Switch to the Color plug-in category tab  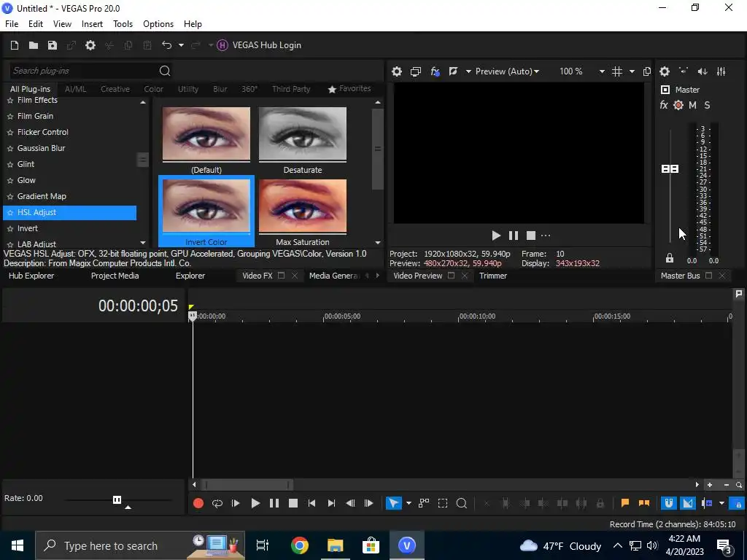[x=153, y=89]
